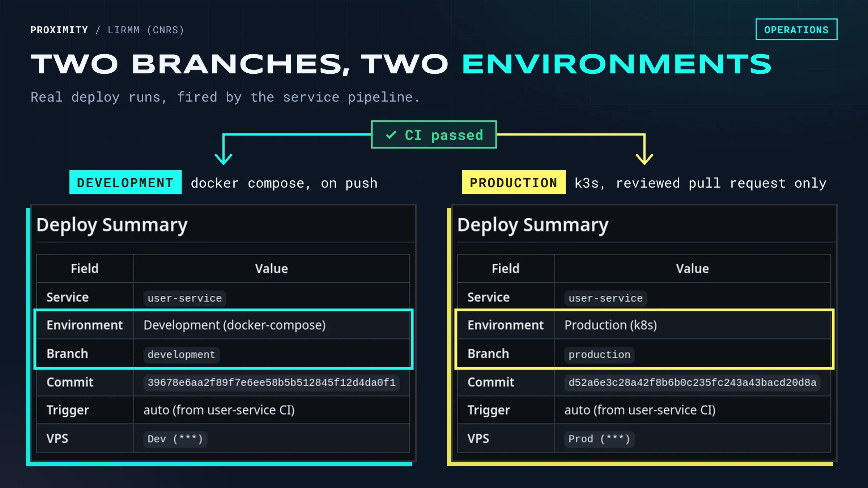Click 'Production (k8s)' environment value

coord(611,325)
